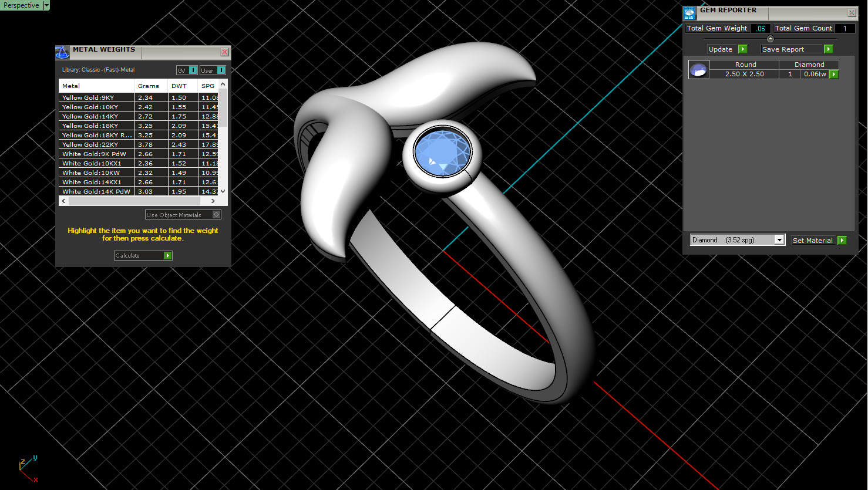
Task: Click the green arrow beside Update
Action: click(743, 49)
